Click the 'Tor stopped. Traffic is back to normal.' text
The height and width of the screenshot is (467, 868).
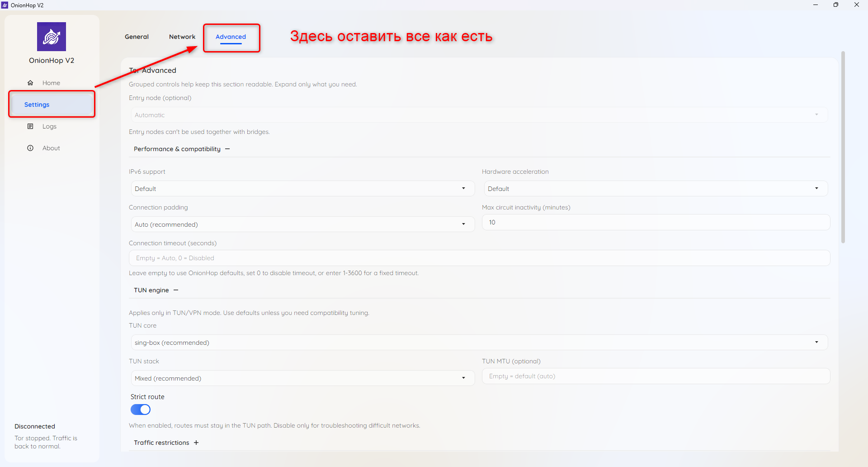pos(46,442)
